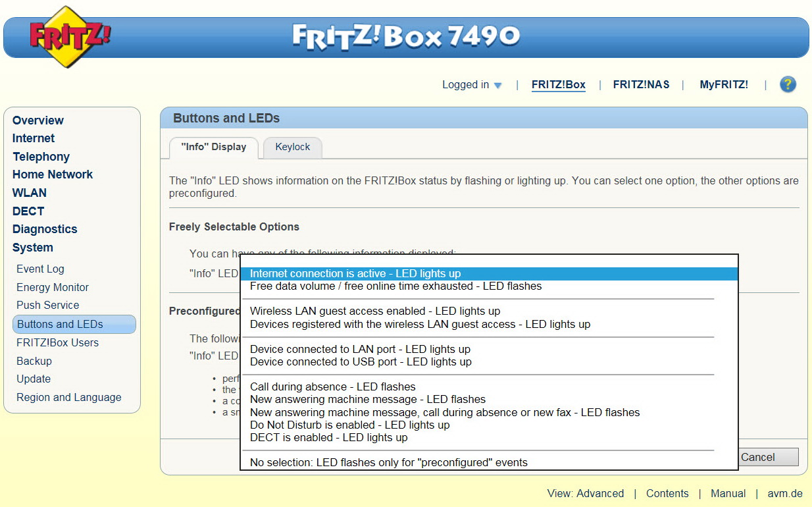This screenshot has height=507, width=812.
Task: Open Event Log under System
Action: click(40, 269)
